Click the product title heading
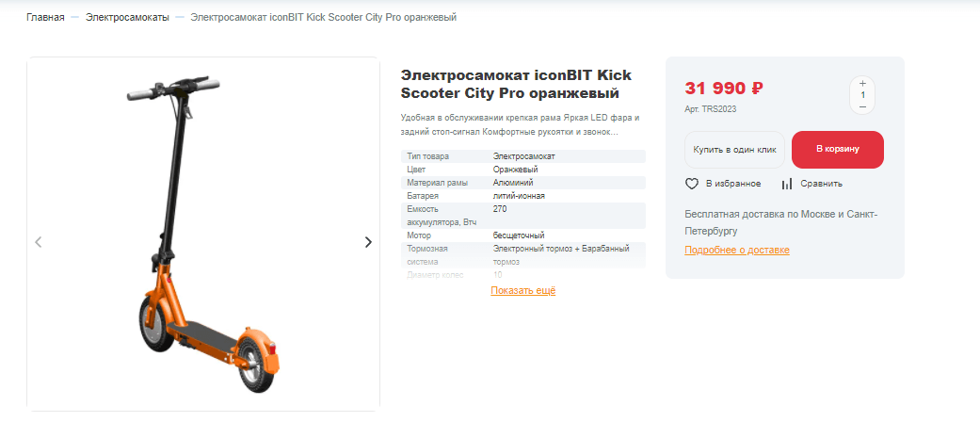980x422 pixels. (x=516, y=84)
